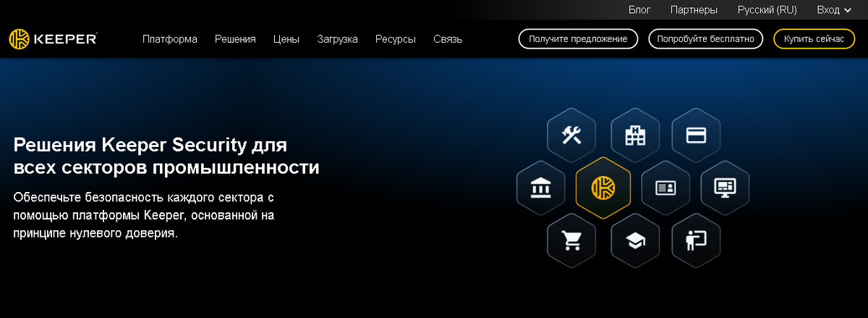
Task: Select the credit card hexagon icon
Action: 697,135
